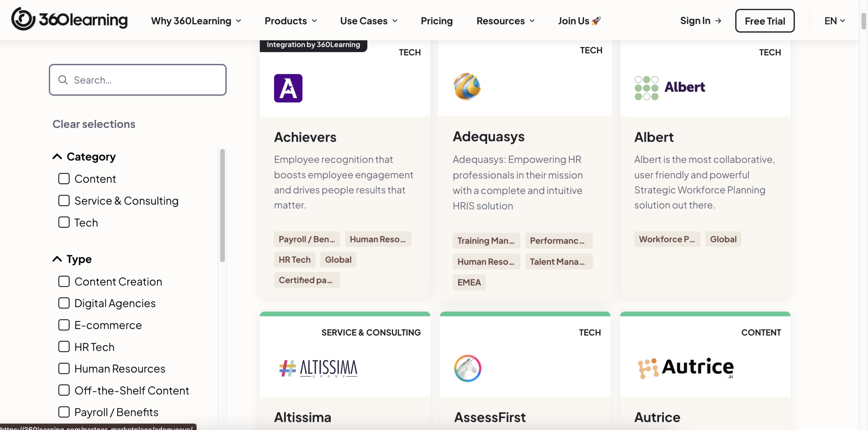868x430 pixels.
Task: Click the SERVICE & CONSULTING label on Altissima
Action: tap(371, 332)
